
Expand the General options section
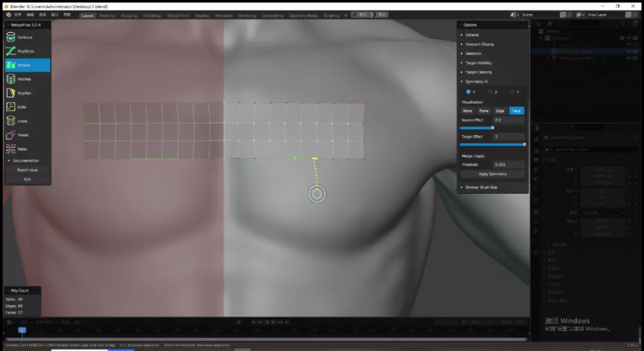(472, 34)
